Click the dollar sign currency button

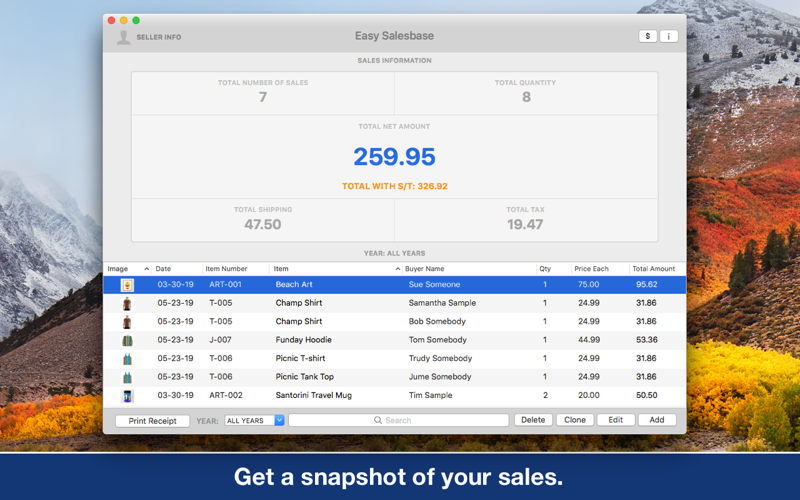coord(647,36)
